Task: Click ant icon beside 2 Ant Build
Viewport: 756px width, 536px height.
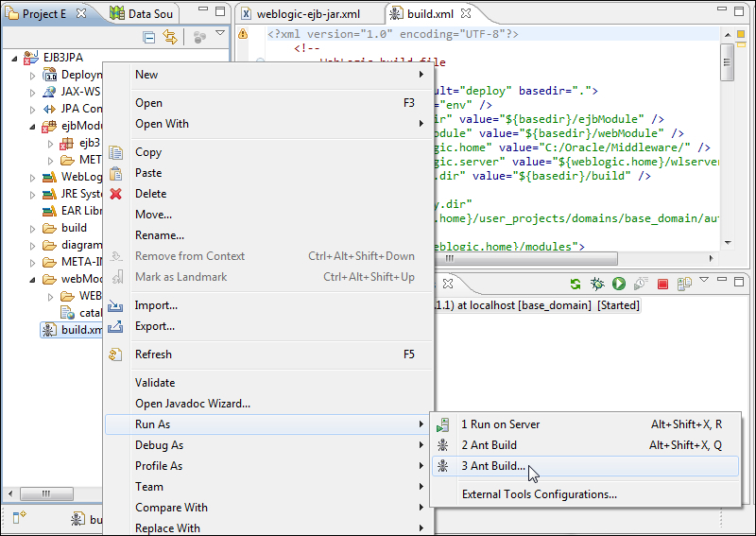Action: [442, 445]
